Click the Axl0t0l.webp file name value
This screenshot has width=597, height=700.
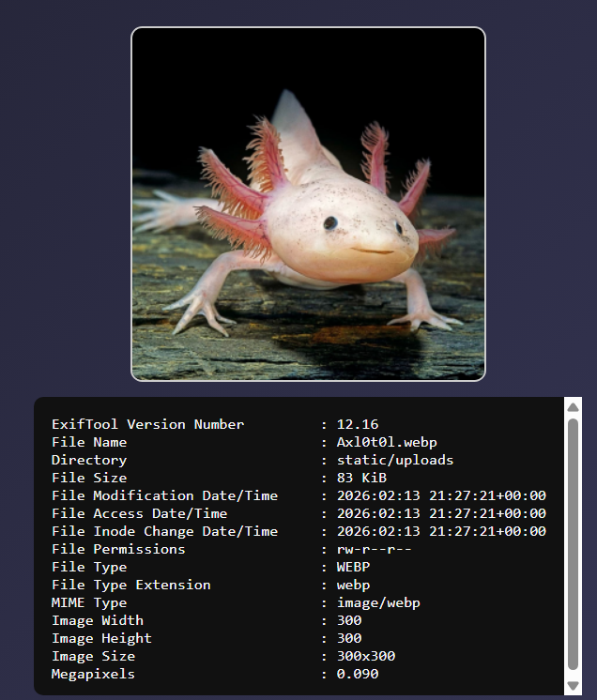coord(387,442)
